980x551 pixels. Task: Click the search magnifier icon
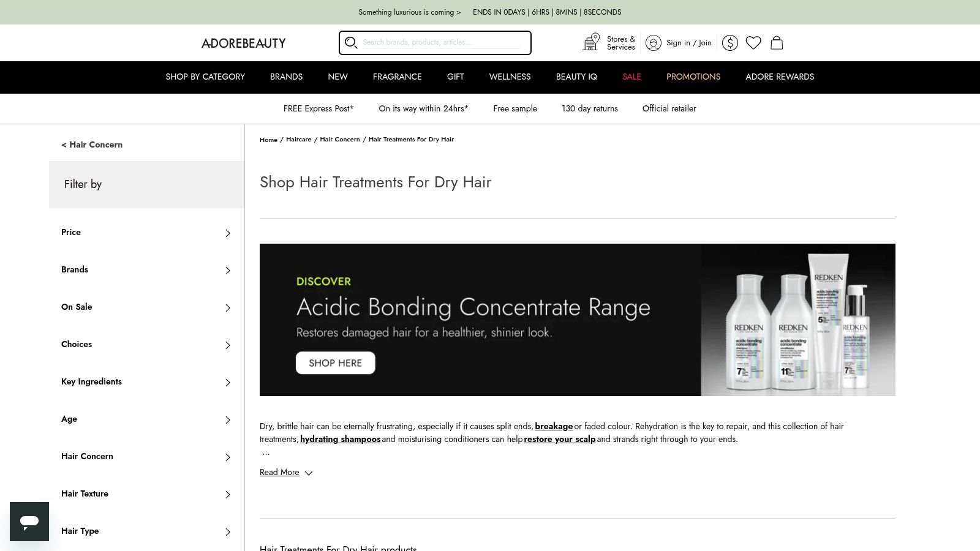pyautogui.click(x=351, y=42)
